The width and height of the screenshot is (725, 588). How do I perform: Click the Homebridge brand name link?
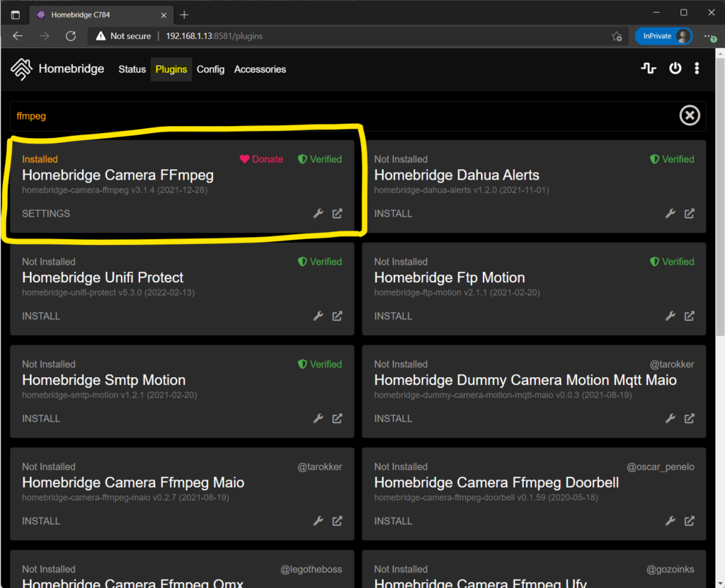(72, 69)
